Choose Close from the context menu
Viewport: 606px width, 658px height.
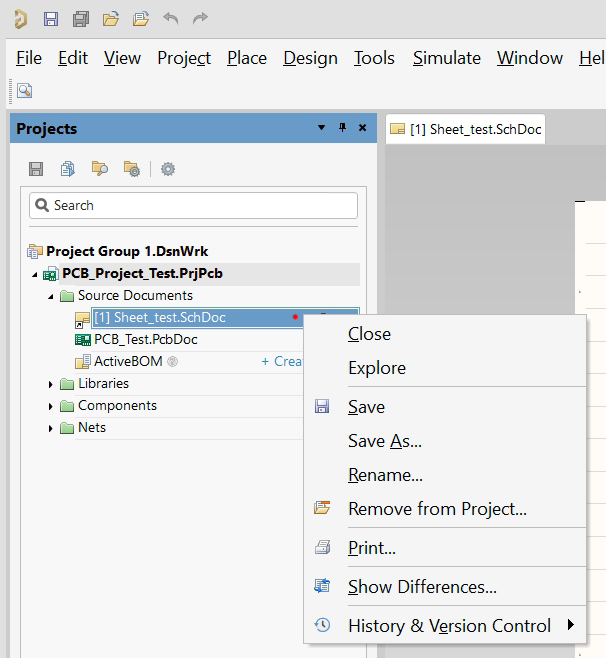(x=445, y=334)
